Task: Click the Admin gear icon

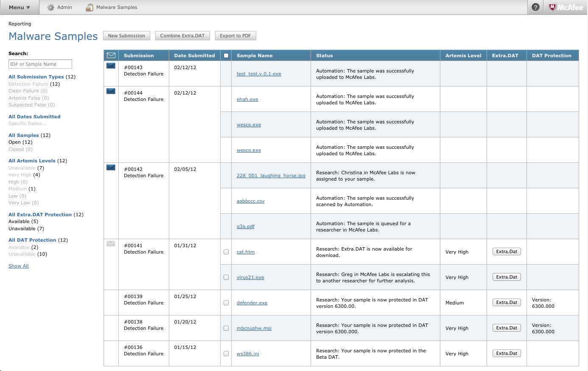Action: [51, 7]
